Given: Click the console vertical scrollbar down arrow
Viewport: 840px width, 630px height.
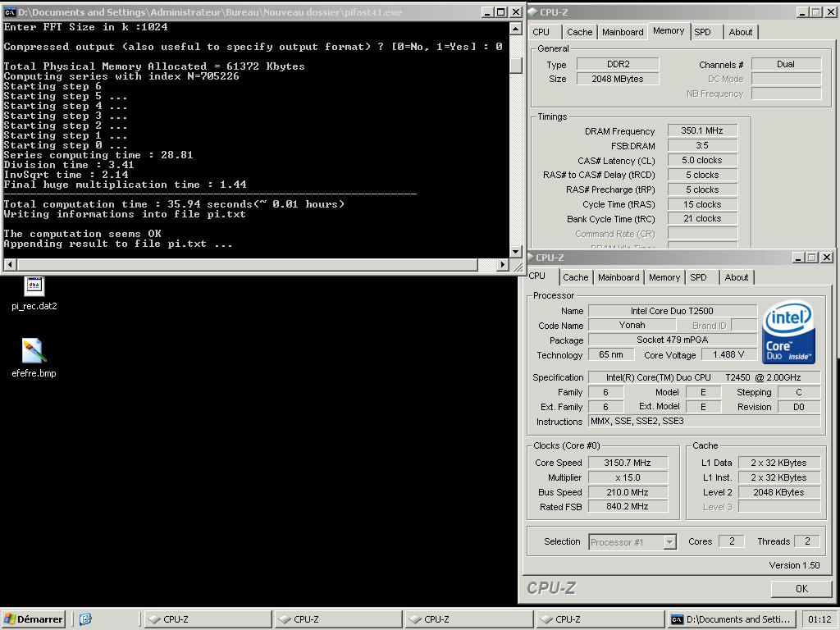Looking at the screenshot, I should coord(515,251).
